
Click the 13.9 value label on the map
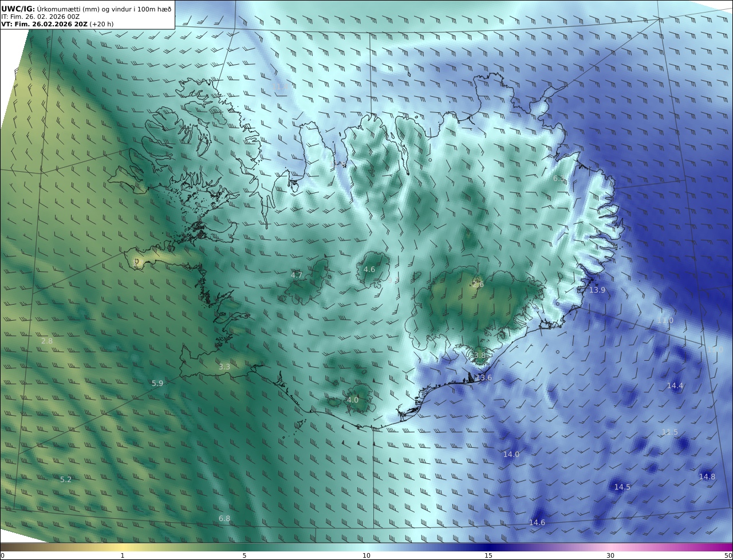point(597,290)
